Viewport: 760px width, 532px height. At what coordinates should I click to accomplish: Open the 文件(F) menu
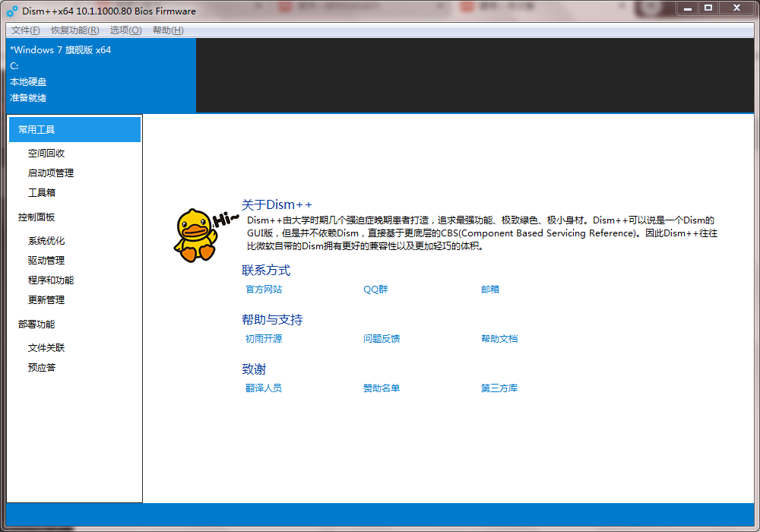(x=25, y=30)
